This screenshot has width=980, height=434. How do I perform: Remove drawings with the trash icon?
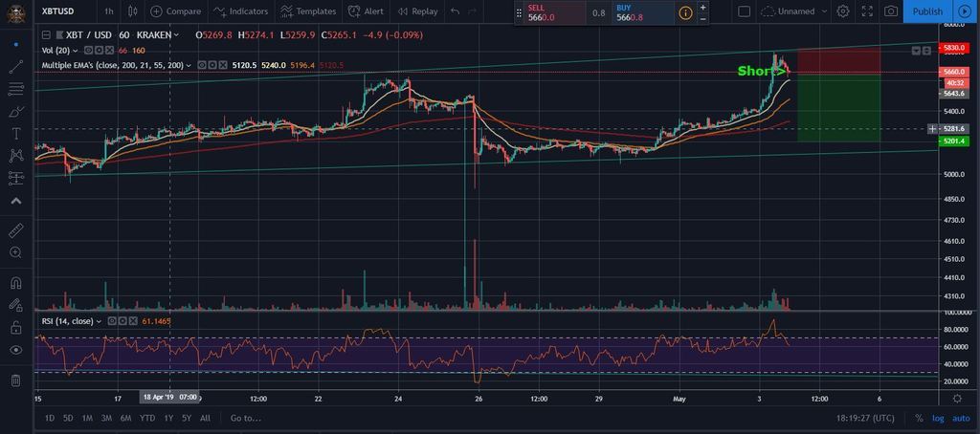15,380
